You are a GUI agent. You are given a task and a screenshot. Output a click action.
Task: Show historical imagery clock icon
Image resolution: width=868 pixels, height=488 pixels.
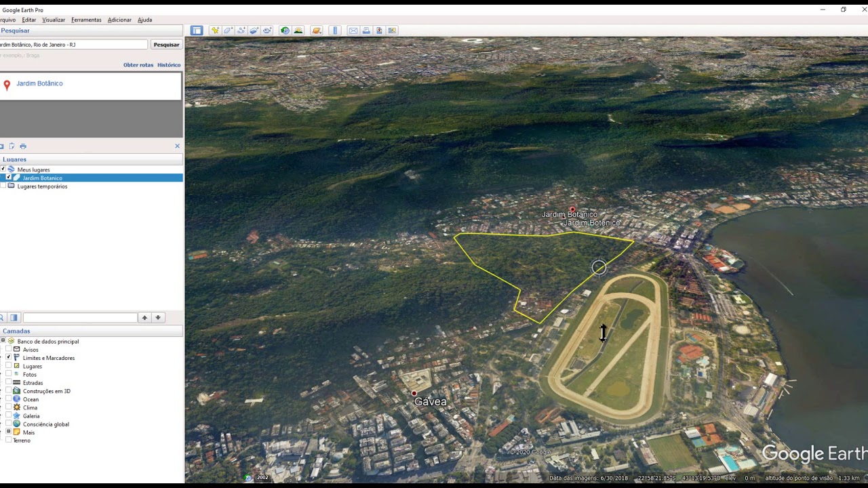(x=285, y=30)
